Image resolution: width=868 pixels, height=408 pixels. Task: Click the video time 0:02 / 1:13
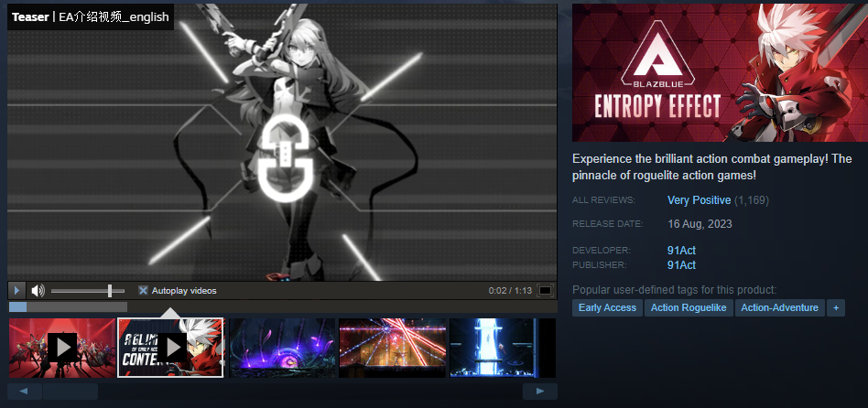[510, 291]
